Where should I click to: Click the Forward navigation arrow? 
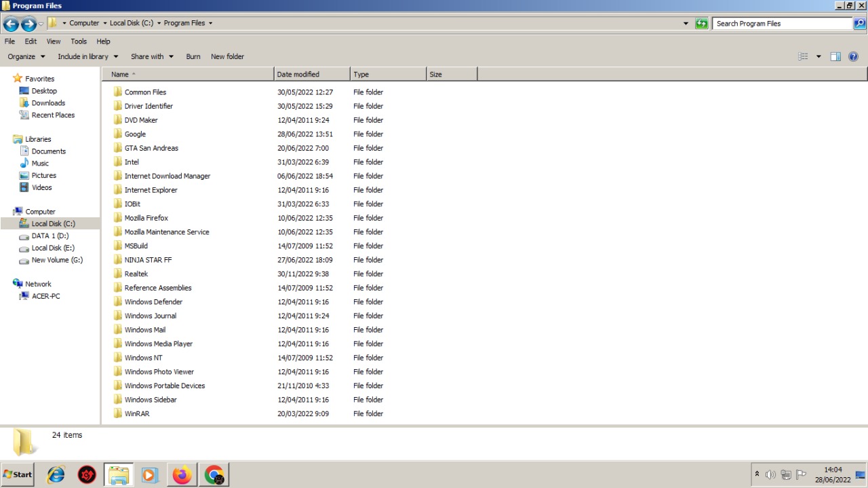tap(28, 24)
